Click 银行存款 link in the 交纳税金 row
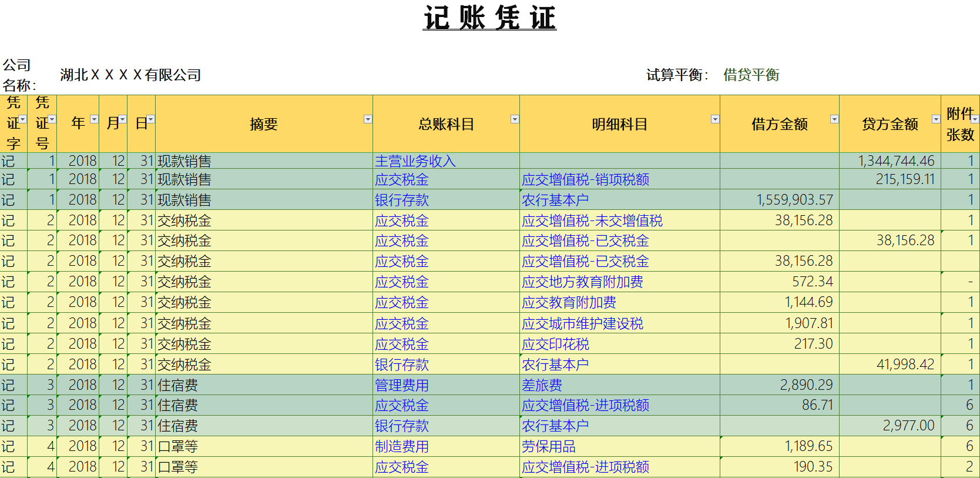The image size is (980, 478). (402, 365)
